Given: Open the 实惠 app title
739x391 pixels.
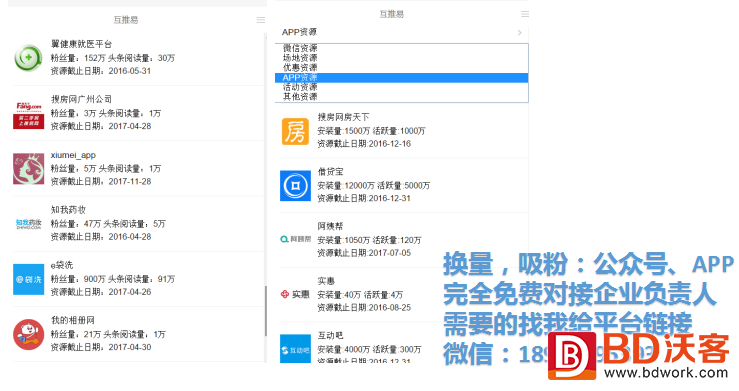Looking at the screenshot, I should pos(326,281).
